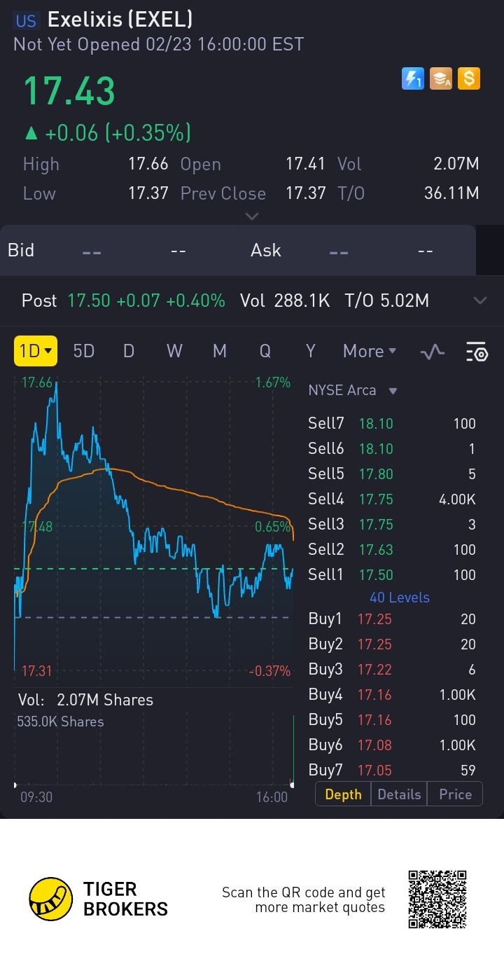Expand the quote details chevron under Prev Close
The height and width of the screenshot is (980, 504).
click(252, 216)
